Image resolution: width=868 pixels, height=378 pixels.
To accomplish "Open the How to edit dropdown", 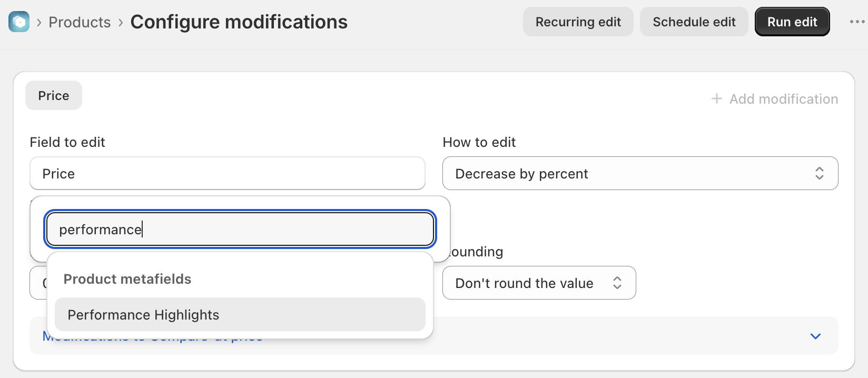I will pos(640,173).
